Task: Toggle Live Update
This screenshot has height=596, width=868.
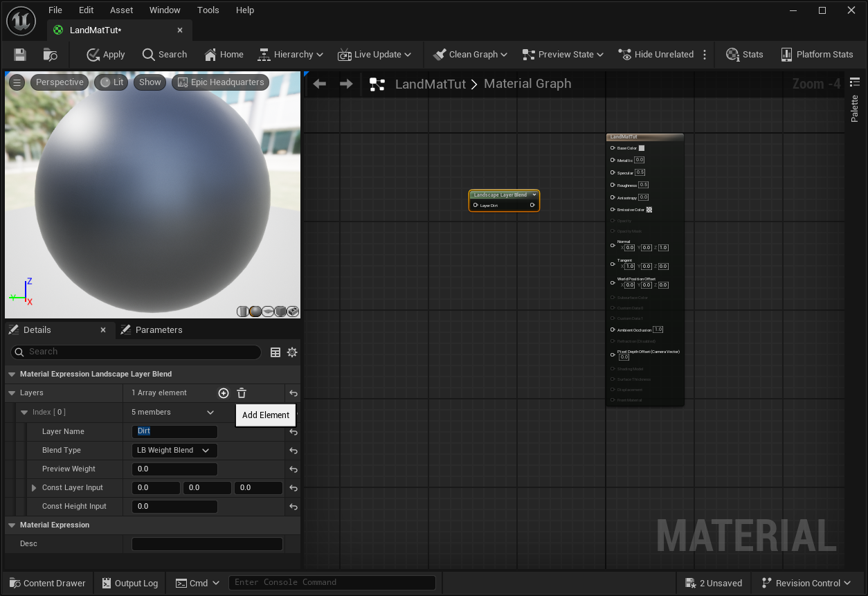Action: click(x=374, y=55)
